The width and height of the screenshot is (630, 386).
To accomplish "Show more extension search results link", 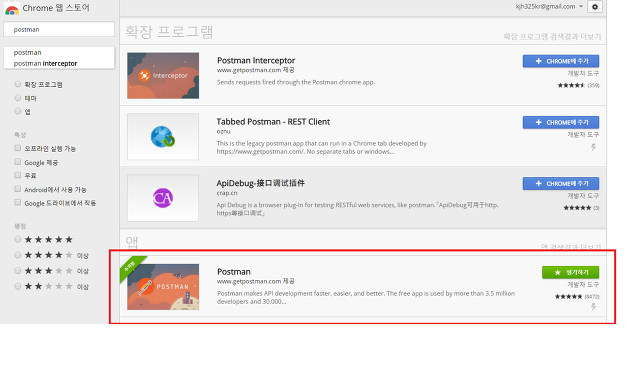I will pyautogui.click(x=552, y=37).
